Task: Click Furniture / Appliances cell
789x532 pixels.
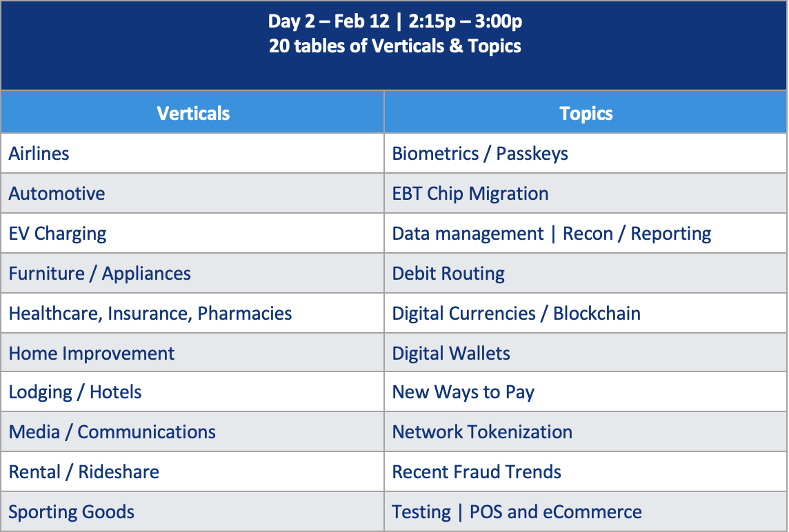Action: tap(192, 273)
